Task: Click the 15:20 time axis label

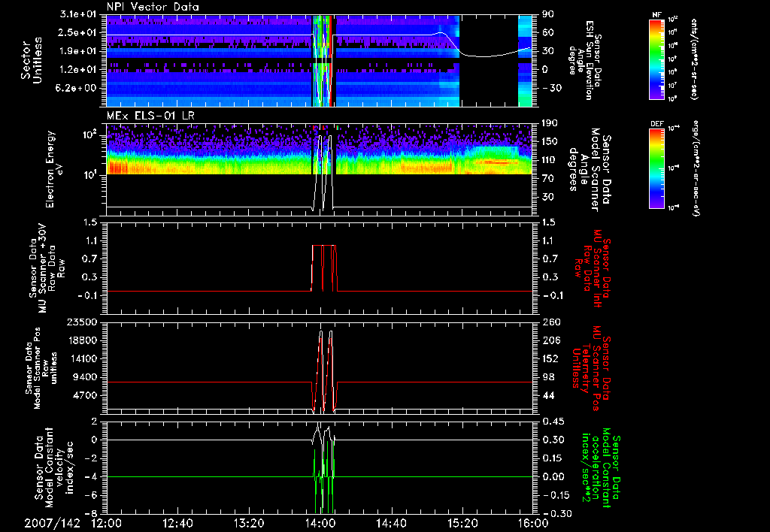Action: [462, 524]
